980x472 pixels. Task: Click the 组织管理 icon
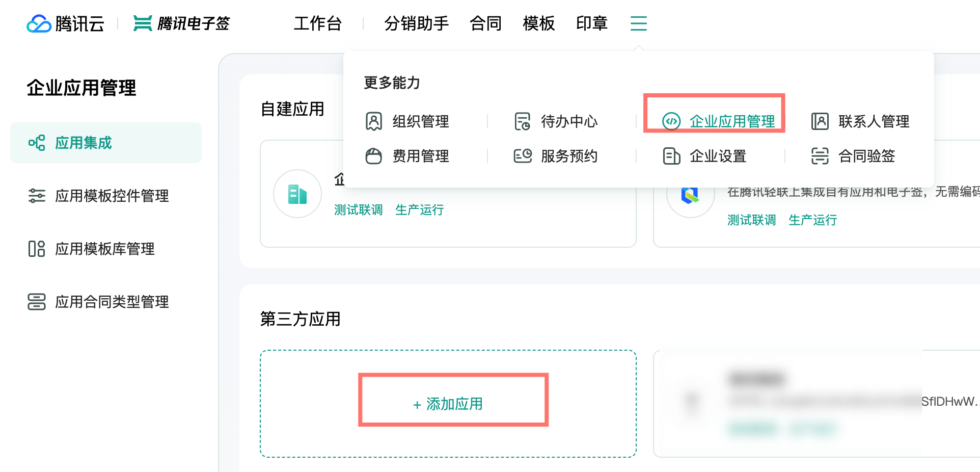(374, 121)
